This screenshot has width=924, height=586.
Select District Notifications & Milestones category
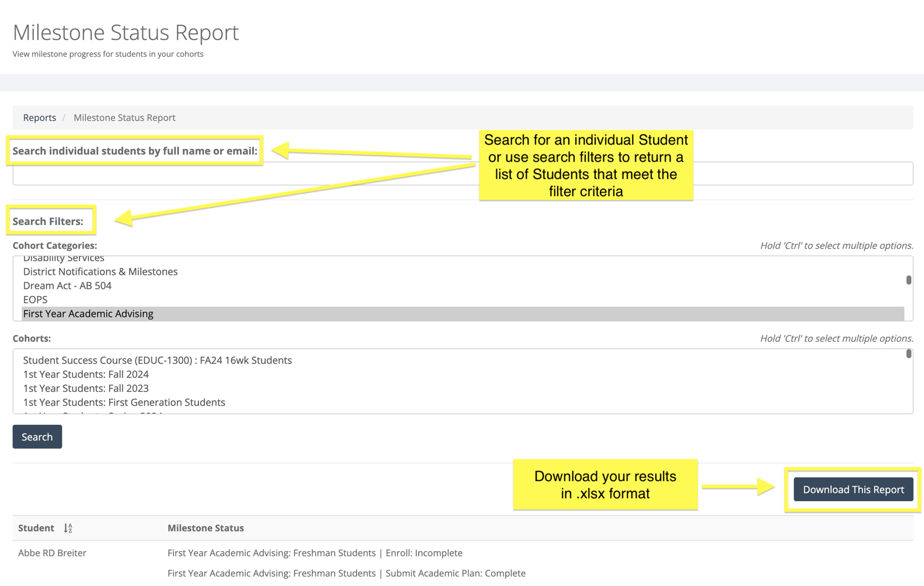pos(100,271)
